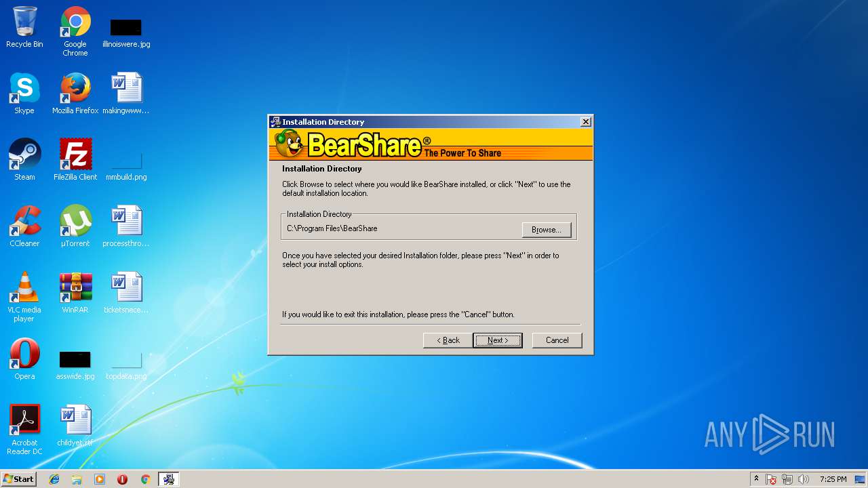Open Action Center flag tray icon
Viewport: 868px width, 488px height.
point(771,479)
